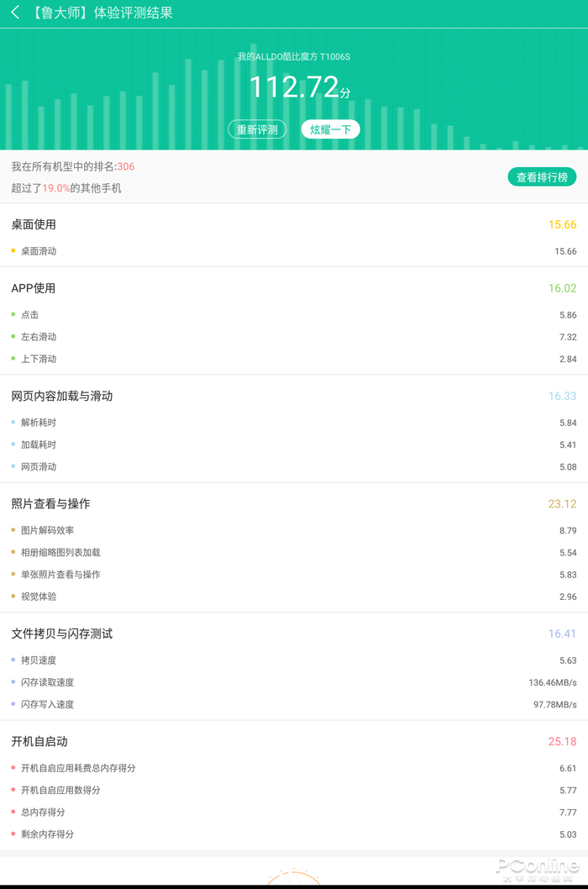Click the 开机自启应用数得分 row label
This screenshot has width=588, height=889.
click(60, 791)
